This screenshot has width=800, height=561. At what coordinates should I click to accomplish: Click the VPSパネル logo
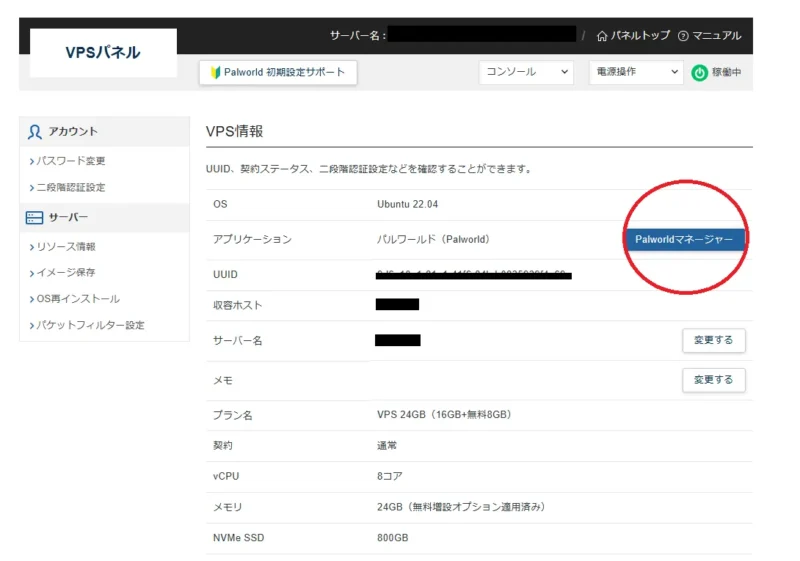coord(103,53)
